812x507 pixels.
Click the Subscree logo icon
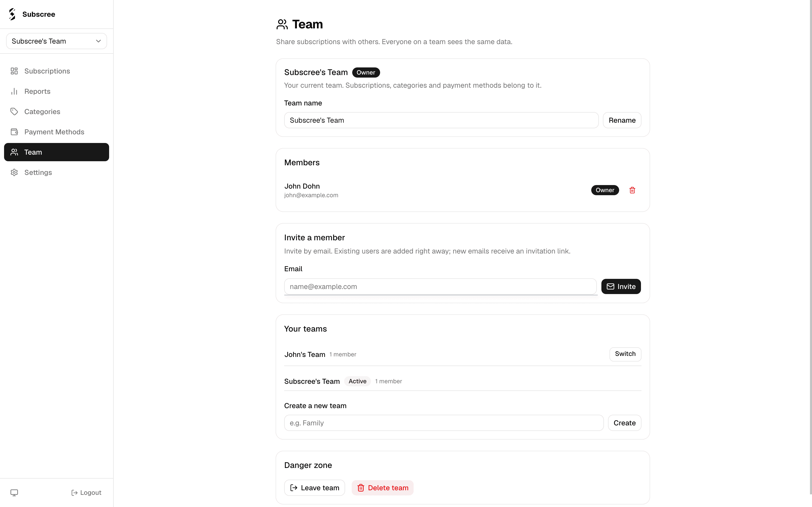click(x=12, y=14)
